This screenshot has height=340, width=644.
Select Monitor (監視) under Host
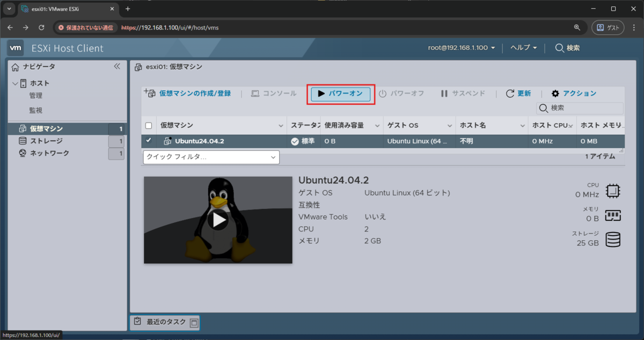pos(36,110)
